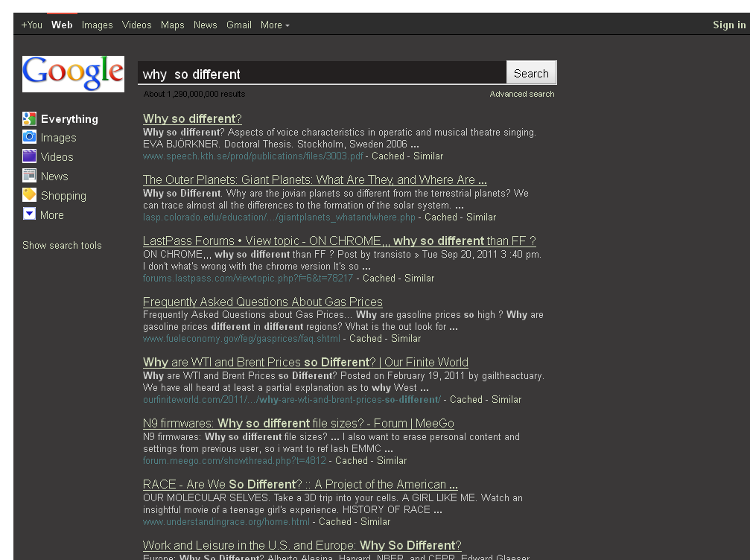Screen dimensions: 750x560
Task: Open Maps from the top bar
Action: point(172,25)
